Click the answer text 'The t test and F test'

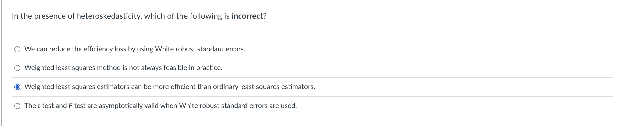click(161, 106)
